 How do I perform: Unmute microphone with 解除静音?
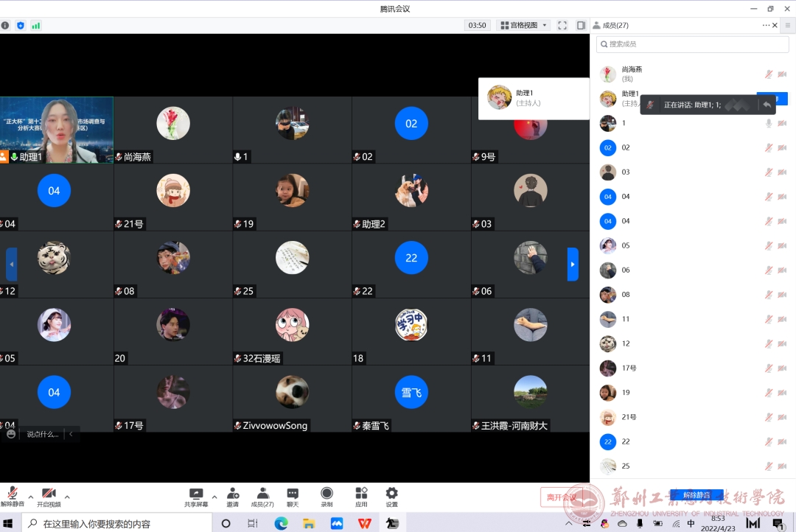pyautogui.click(x=13, y=497)
